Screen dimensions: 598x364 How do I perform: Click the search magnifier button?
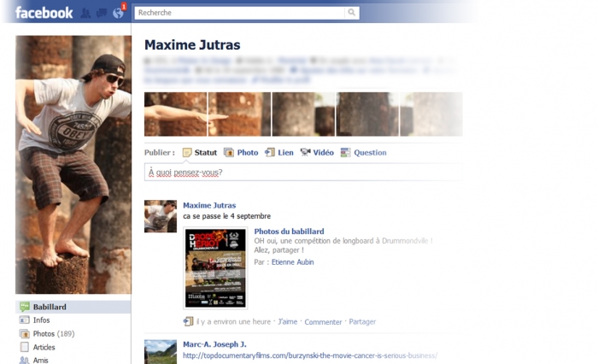click(x=351, y=13)
